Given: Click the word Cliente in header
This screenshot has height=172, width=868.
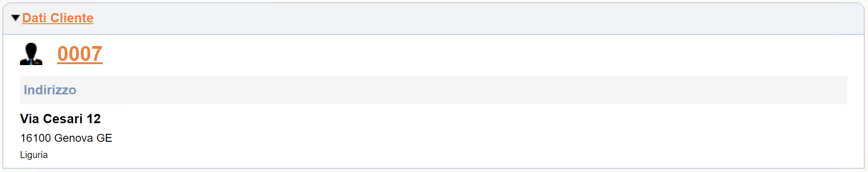Looking at the screenshot, I should 72,18.
